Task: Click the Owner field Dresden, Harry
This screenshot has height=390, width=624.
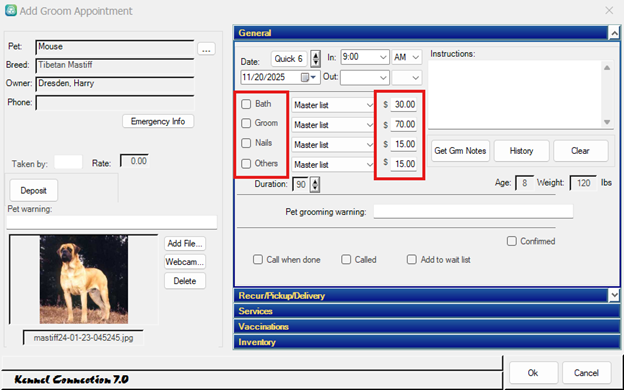Action: pos(115,84)
